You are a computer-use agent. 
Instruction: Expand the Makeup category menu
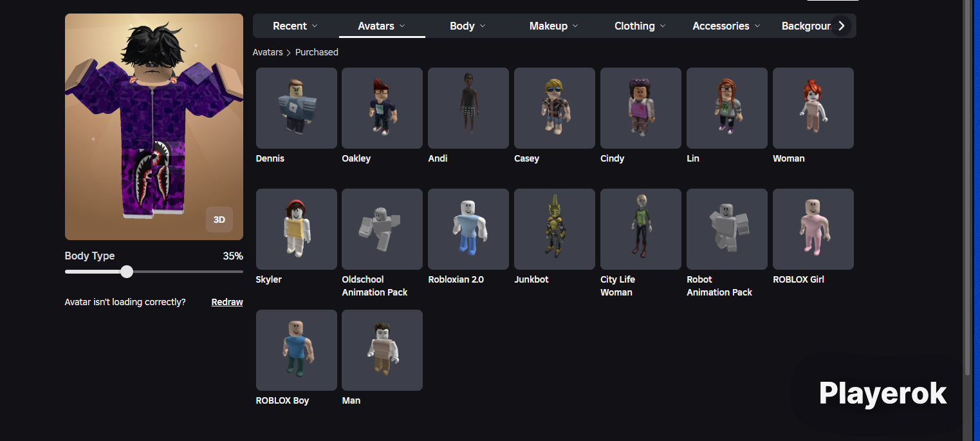click(554, 26)
